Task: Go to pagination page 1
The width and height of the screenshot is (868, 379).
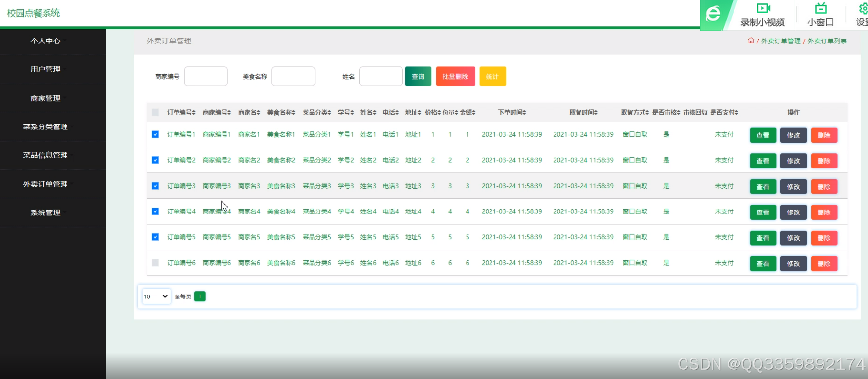Action: [200, 296]
